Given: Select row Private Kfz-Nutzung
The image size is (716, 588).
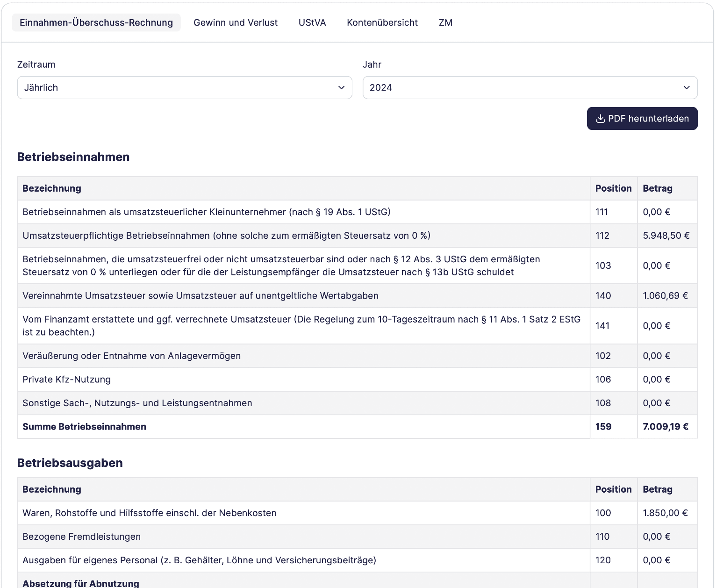Looking at the screenshot, I should (358, 380).
